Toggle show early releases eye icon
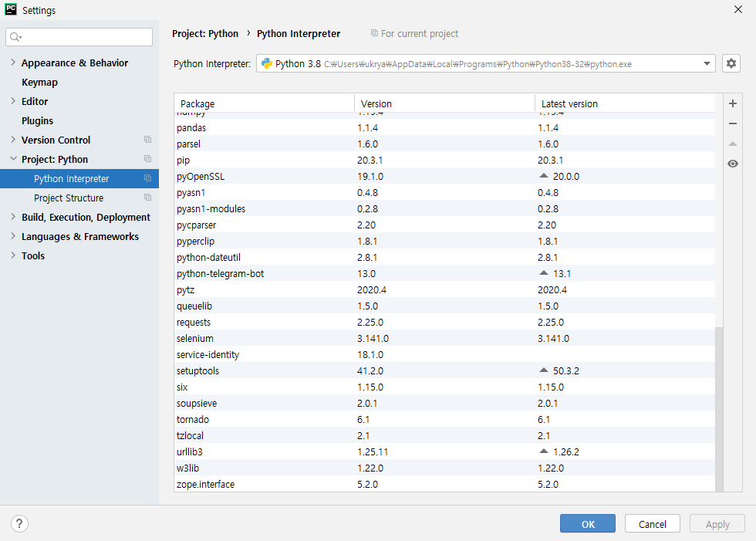This screenshot has width=756, height=541. pos(732,164)
